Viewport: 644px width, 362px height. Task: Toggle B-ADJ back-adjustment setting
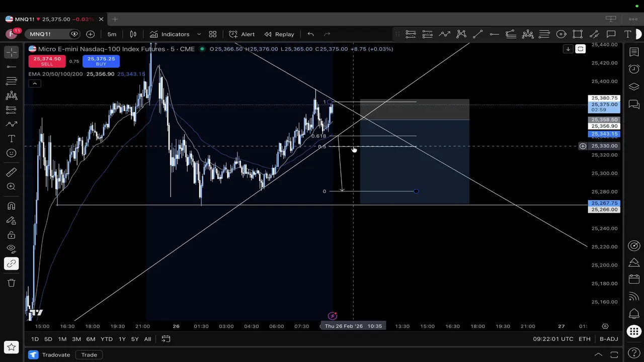coord(609,339)
